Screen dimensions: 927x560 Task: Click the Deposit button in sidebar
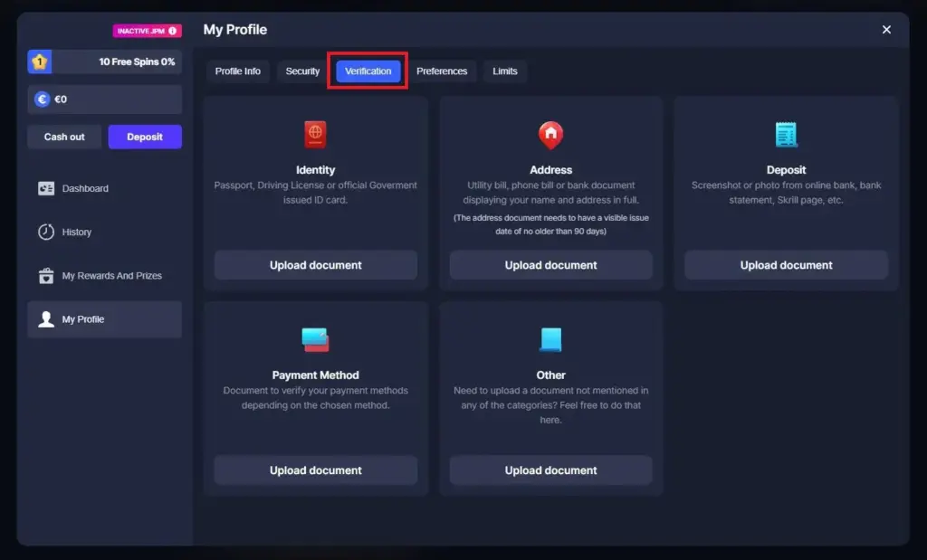(x=145, y=137)
